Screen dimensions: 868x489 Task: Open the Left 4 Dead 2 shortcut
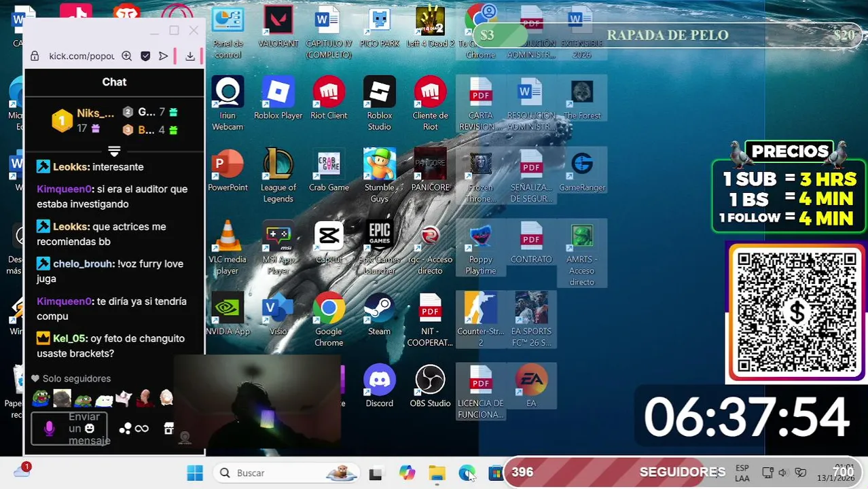point(430,27)
